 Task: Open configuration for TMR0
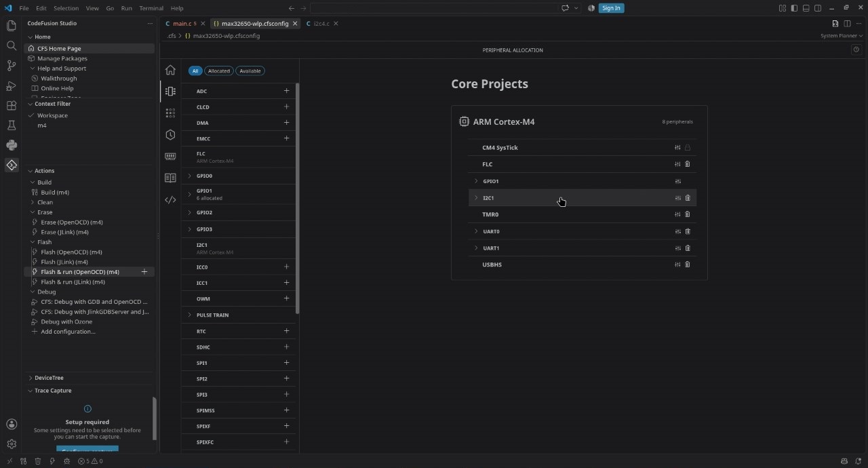(x=677, y=214)
